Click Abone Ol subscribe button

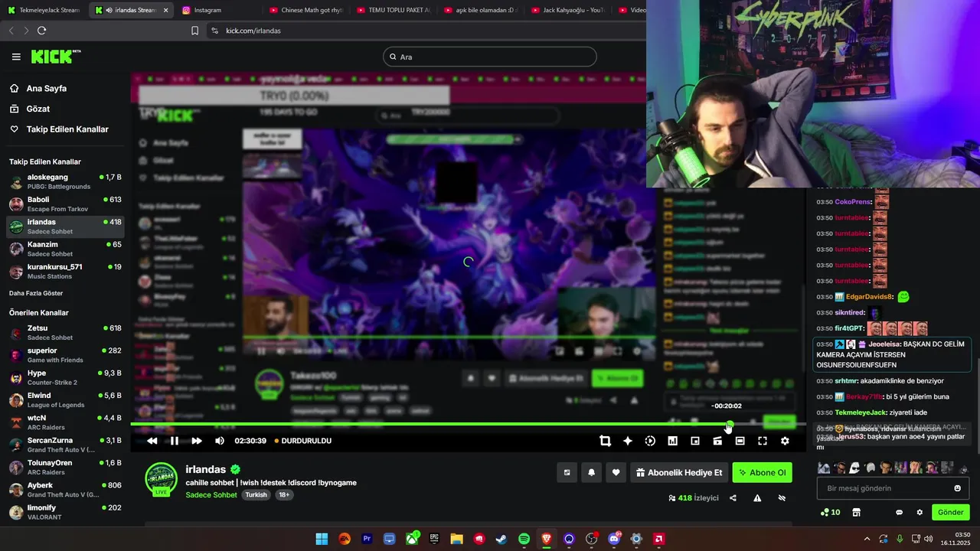pos(763,473)
